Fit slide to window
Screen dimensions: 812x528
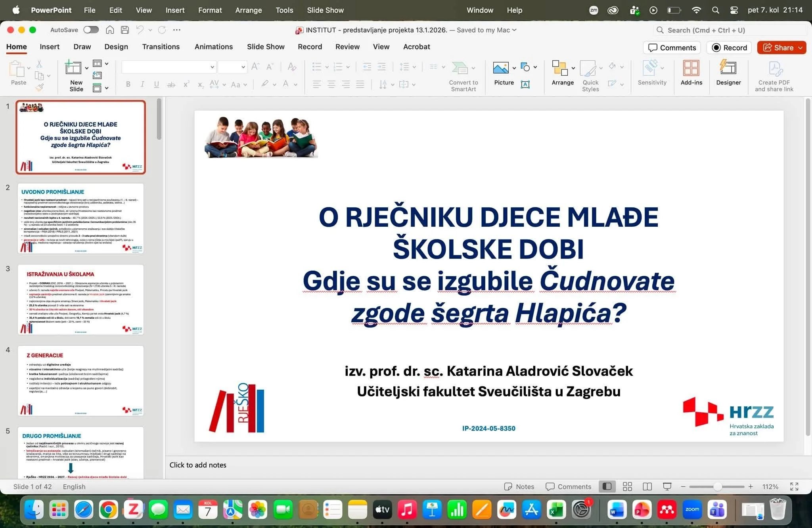click(794, 486)
